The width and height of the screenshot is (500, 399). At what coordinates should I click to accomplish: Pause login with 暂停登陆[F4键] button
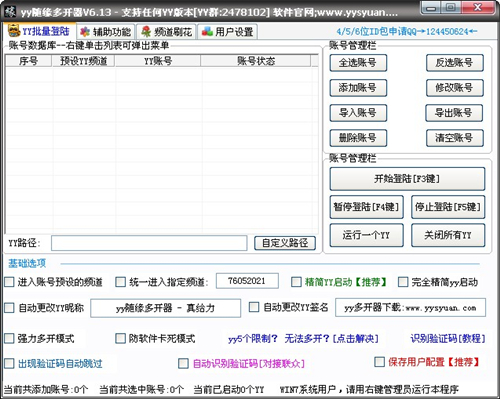(x=366, y=207)
